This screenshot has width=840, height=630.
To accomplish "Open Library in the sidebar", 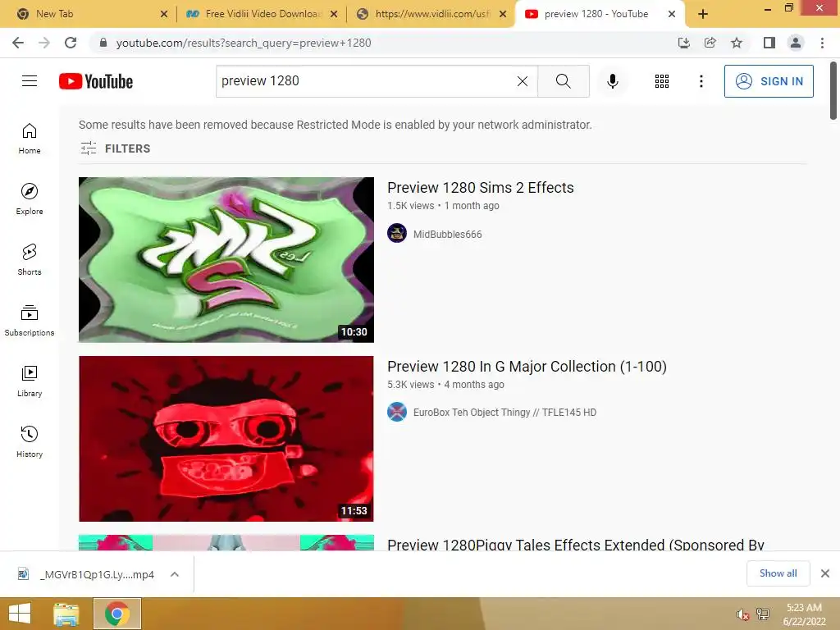I will pos(30,381).
